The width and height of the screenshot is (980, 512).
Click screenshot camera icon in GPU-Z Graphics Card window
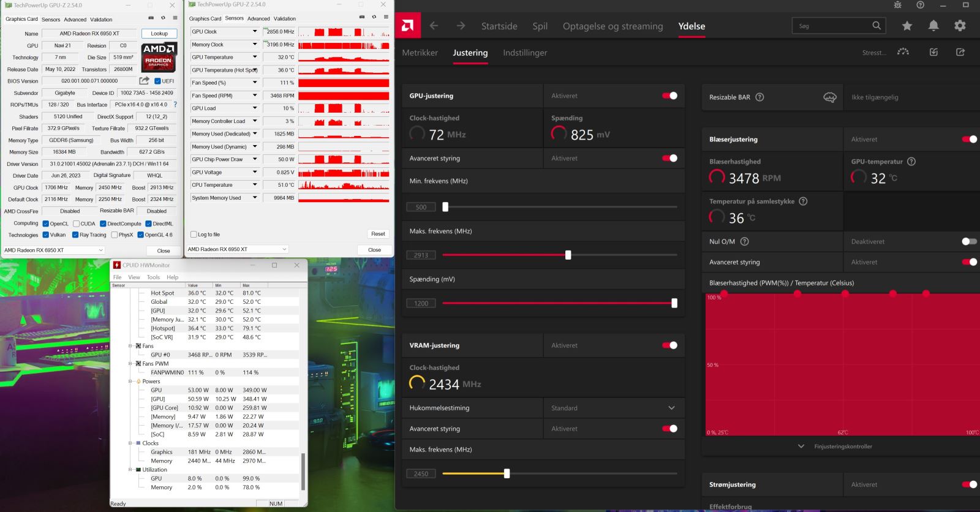150,18
